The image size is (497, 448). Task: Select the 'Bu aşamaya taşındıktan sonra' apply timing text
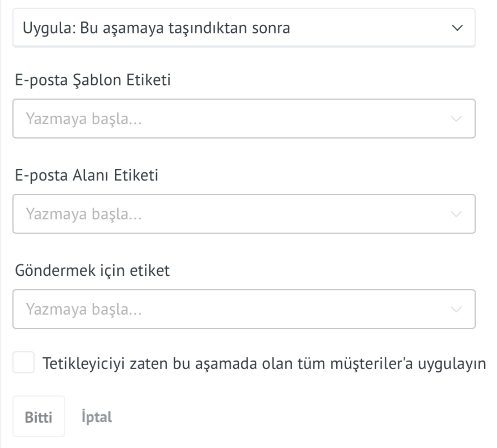point(185,28)
